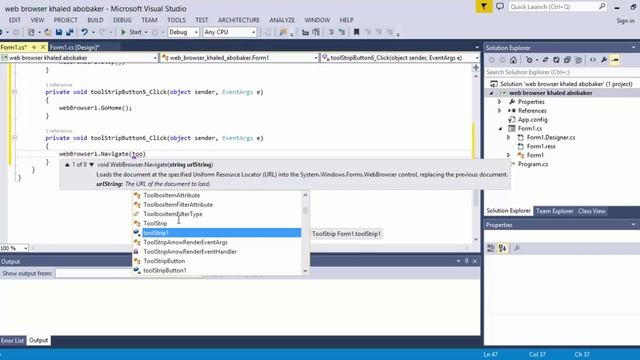Click the Sign in link

pyautogui.click(x=625, y=20)
